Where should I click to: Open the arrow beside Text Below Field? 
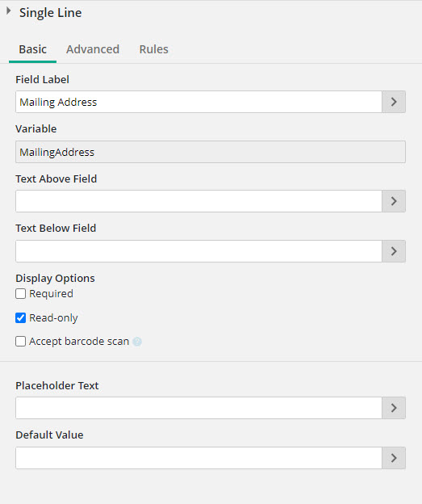[394, 251]
